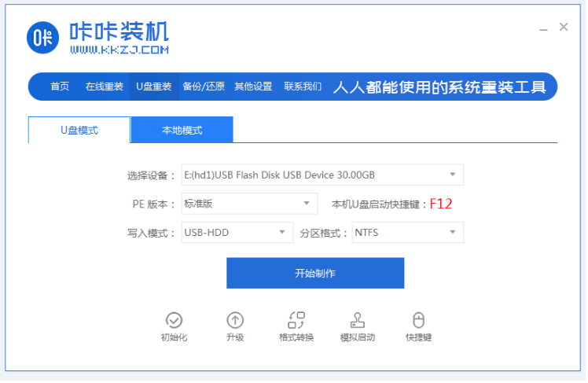This screenshot has height=383, width=588.
Task: Launch the 模拟启动 simulate boot icon
Action: (x=358, y=321)
